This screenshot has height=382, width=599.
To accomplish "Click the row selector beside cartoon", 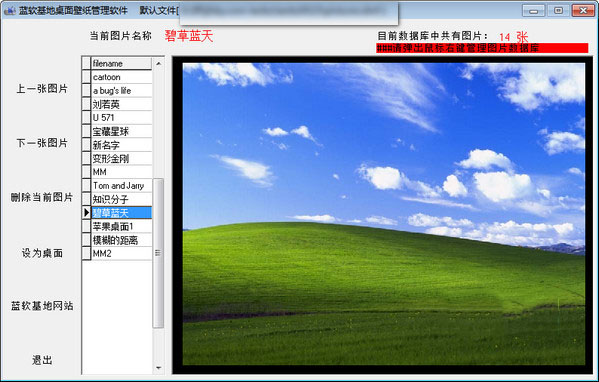I will click(86, 77).
